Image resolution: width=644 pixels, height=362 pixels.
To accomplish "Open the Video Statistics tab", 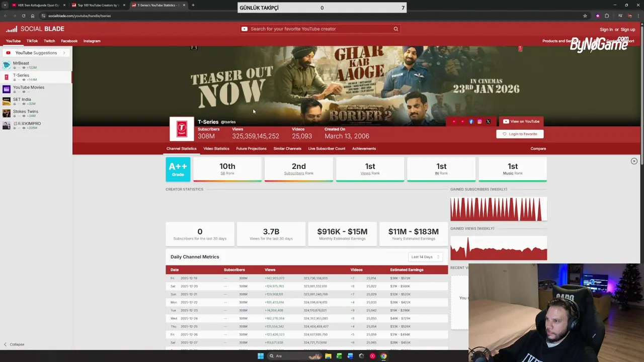I will 216,148.
